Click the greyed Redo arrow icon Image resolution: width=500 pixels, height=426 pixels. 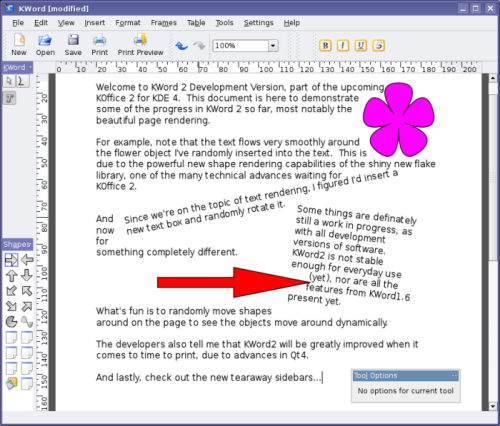coord(199,46)
